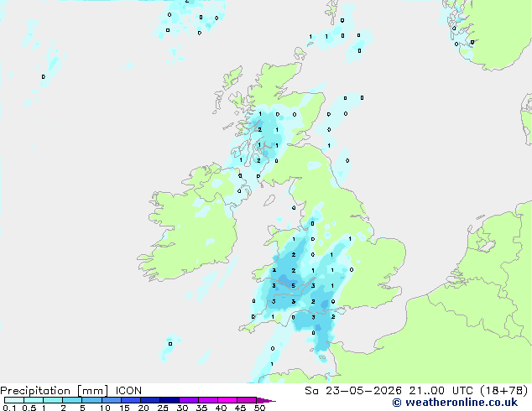Click the date 'Sa 23-05-2026 21..00 UTC (18+78)'
This screenshot has width=532, height=411.
click(416, 390)
